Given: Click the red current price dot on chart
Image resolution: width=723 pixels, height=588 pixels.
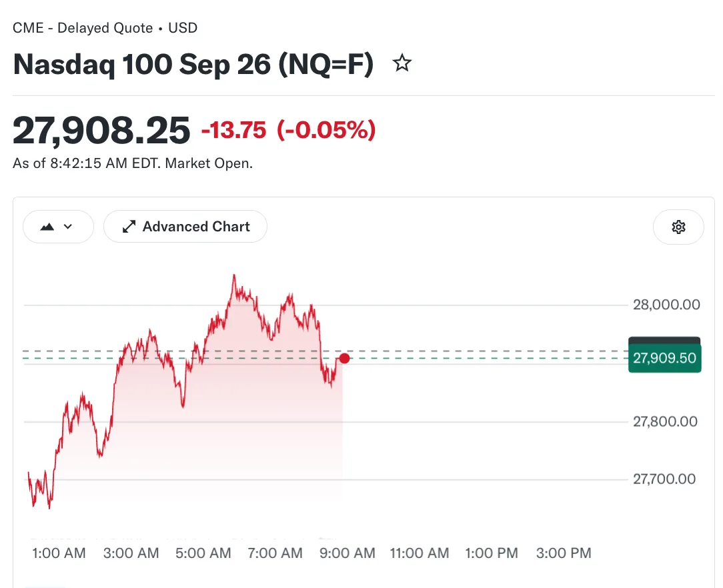Looking at the screenshot, I should pyautogui.click(x=344, y=358).
